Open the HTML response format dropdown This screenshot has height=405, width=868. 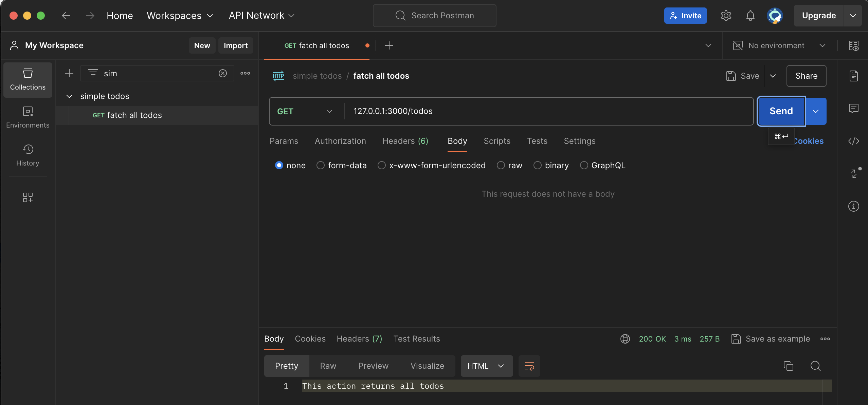pyautogui.click(x=487, y=366)
